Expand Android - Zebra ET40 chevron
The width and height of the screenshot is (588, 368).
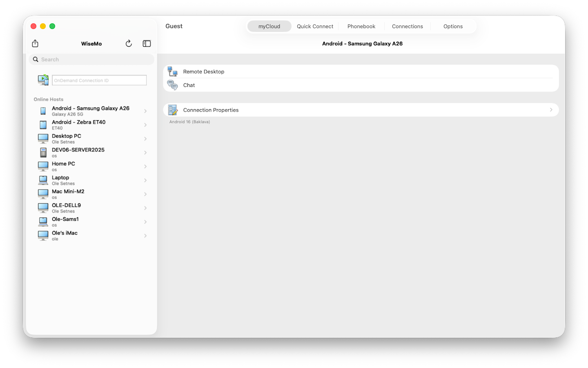145,125
